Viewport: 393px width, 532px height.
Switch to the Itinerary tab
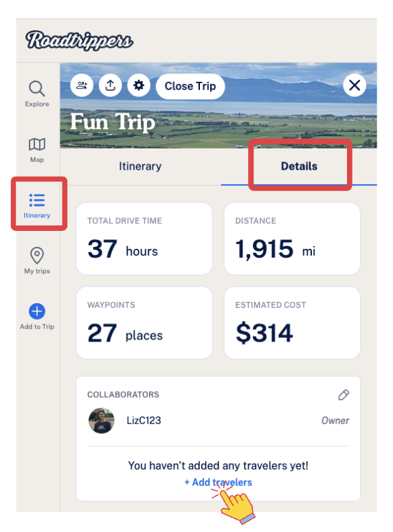[x=140, y=166]
